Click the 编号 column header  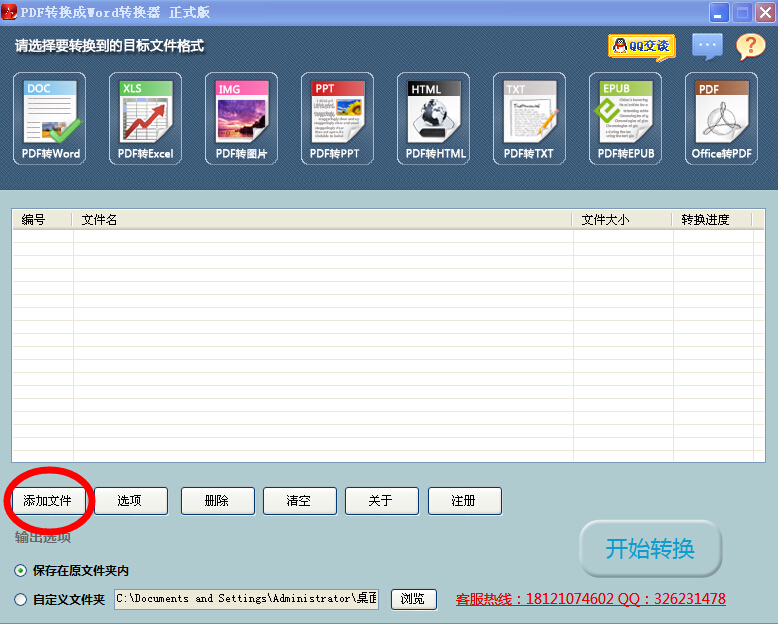[x=42, y=219]
